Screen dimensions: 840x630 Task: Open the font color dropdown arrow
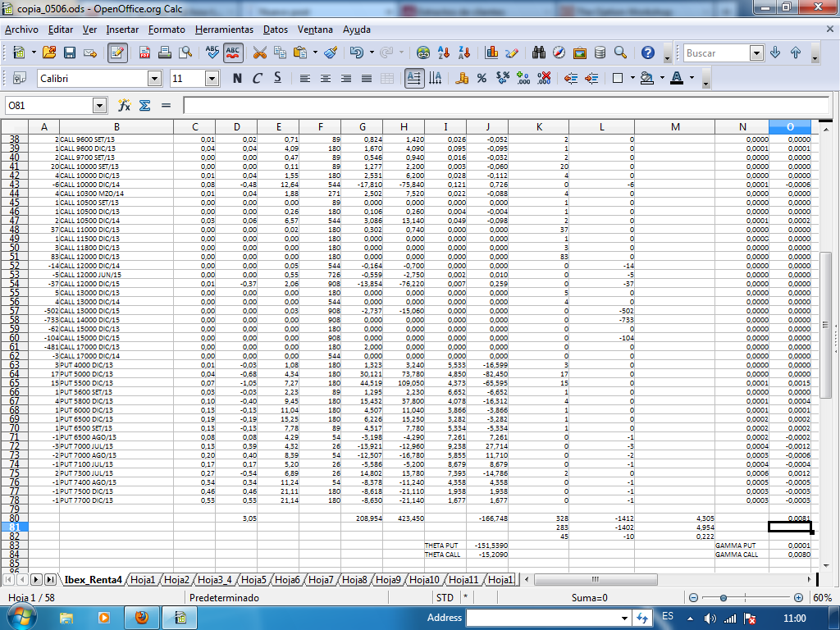692,78
